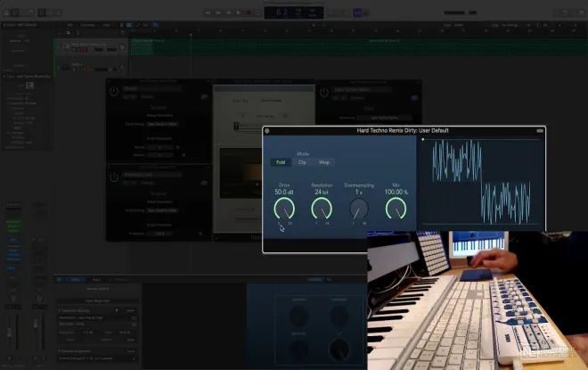This screenshot has height=370, width=588.
Task: Click window button right of Bitcrusher title
Action: pos(540,131)
